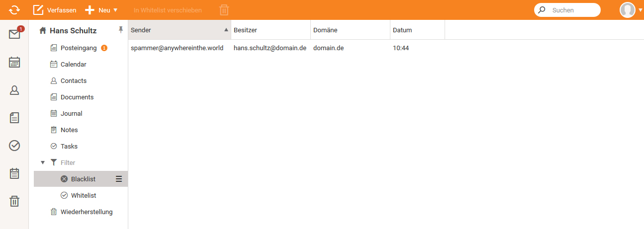Open the contacts person icon in rail

(14, 90)
